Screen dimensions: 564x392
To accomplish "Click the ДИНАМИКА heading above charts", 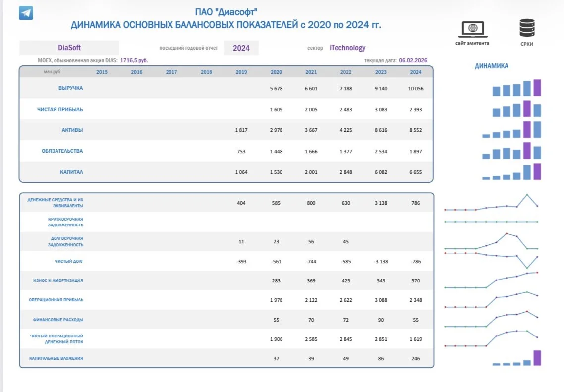I will point(491,66).
